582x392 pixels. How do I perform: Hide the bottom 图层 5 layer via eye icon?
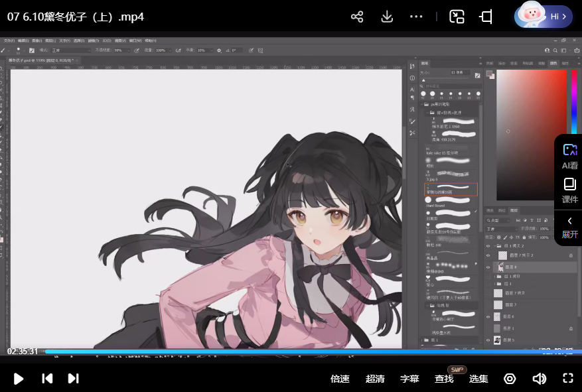(488, 340)
